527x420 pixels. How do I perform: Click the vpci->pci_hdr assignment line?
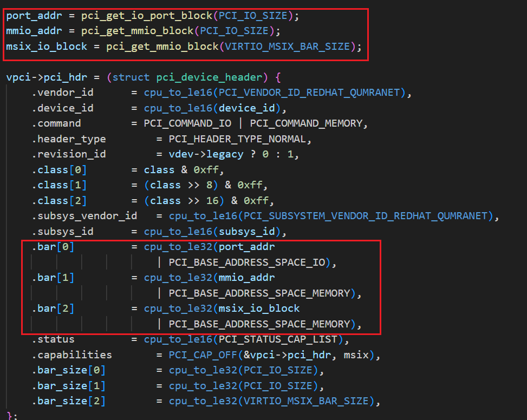tap(49, 77)
